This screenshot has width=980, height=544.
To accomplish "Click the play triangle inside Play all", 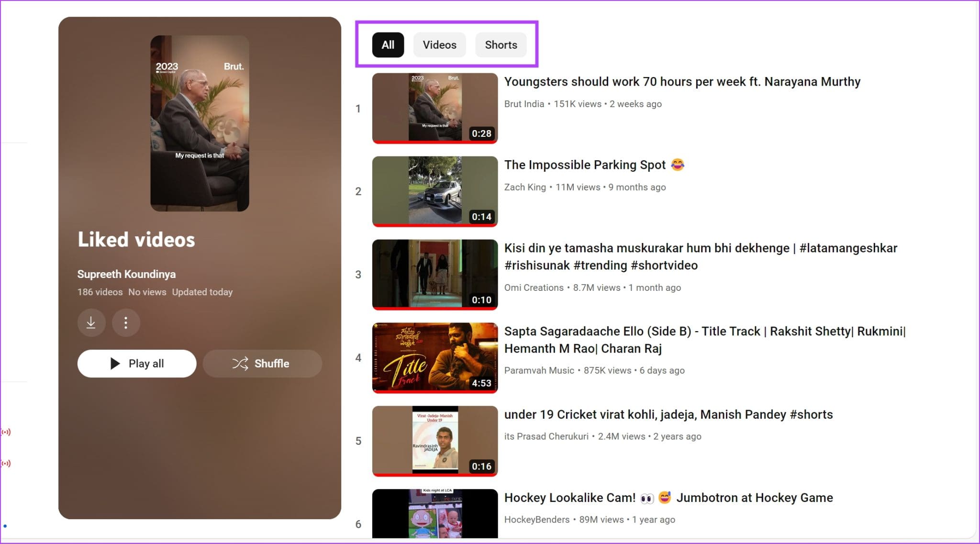I will click(x=115, y=364).
